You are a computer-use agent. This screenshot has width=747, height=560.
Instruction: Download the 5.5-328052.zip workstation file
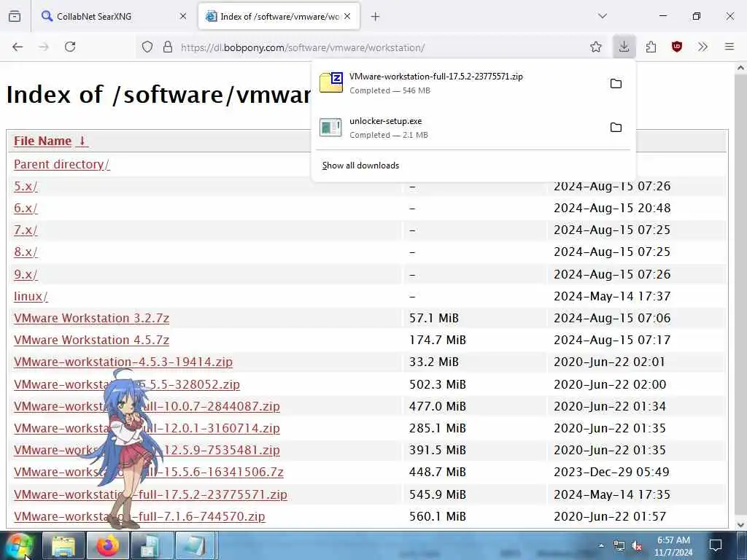(x=127, y=384)
